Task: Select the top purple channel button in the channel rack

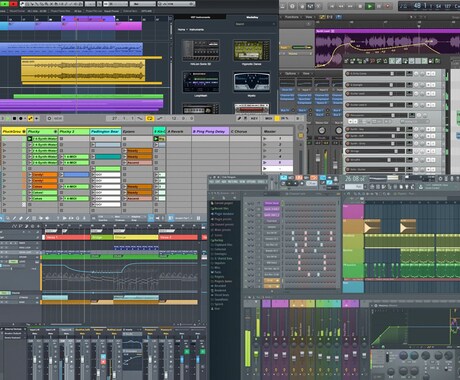Action: (x=272, y=203)
